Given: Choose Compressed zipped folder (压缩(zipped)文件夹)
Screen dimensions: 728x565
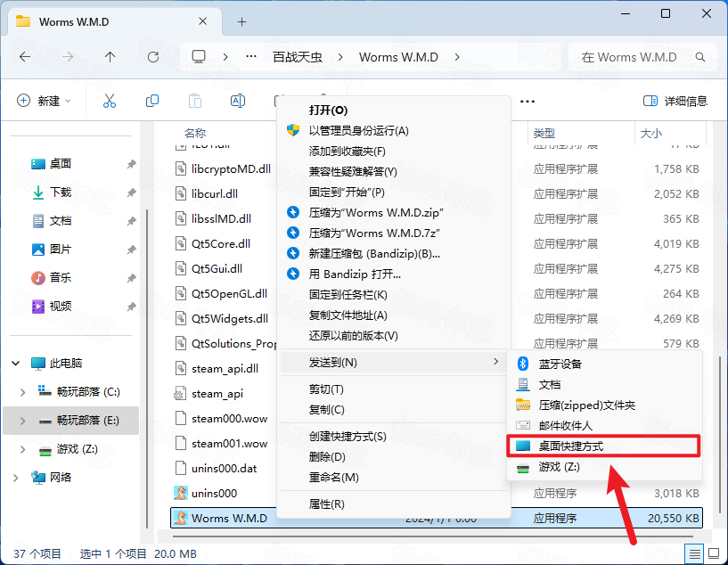Looking at the screenshot, I should tap(604, 405).
